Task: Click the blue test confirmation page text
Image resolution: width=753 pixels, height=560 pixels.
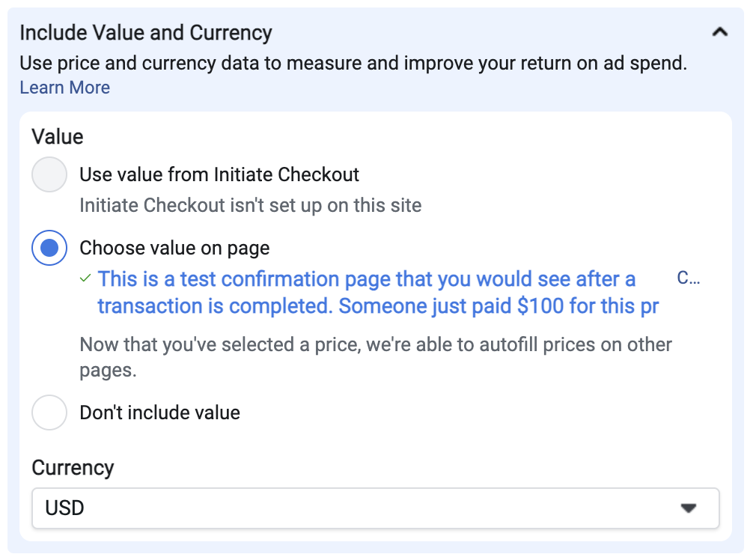Action: 378,292
